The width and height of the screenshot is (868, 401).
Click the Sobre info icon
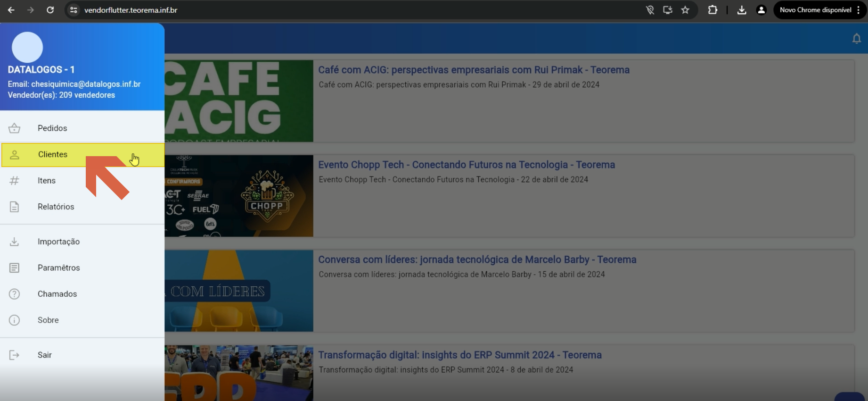click(x=15, y=320)
